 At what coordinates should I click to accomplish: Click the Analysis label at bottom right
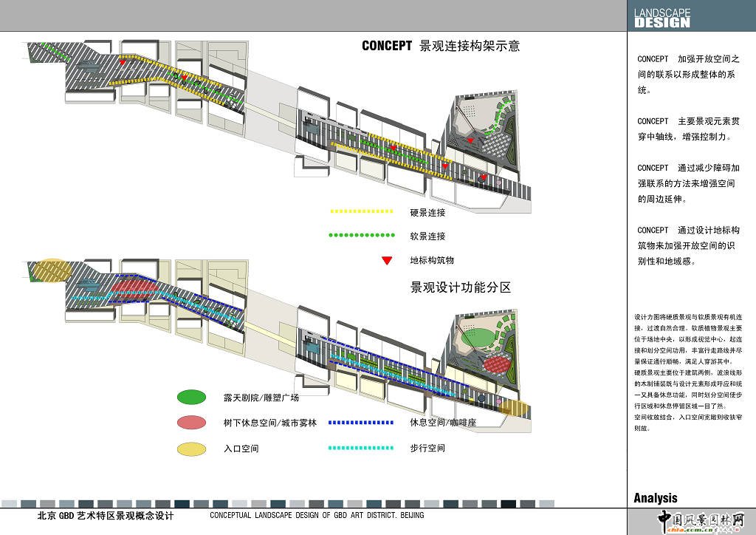pos(655,498)
